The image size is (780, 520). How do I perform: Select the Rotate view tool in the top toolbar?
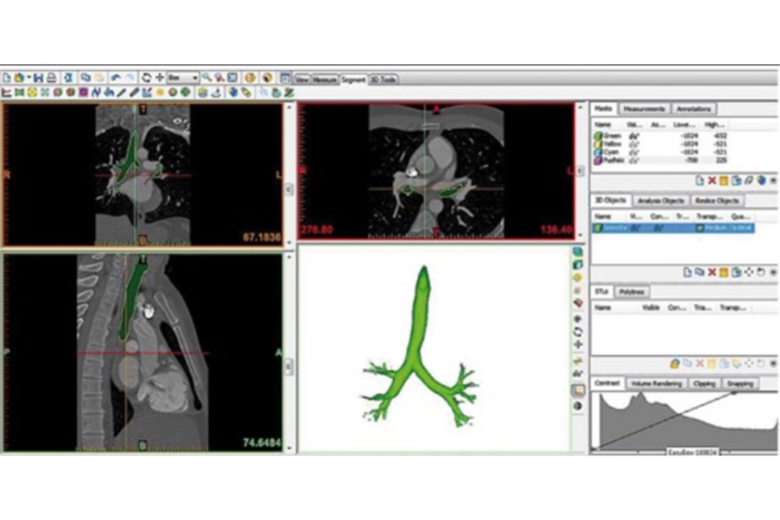pyautogui.click(x=146, y=78)
